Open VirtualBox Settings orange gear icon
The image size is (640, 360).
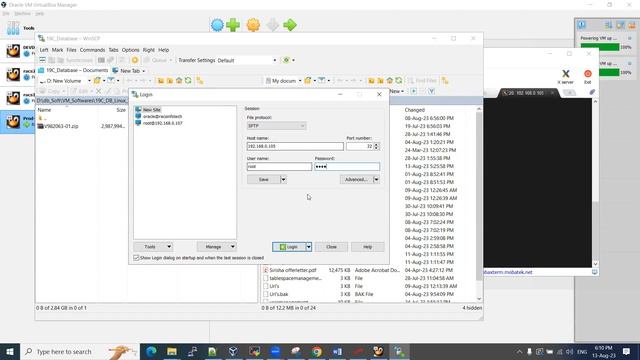click(x=253, y=25)
